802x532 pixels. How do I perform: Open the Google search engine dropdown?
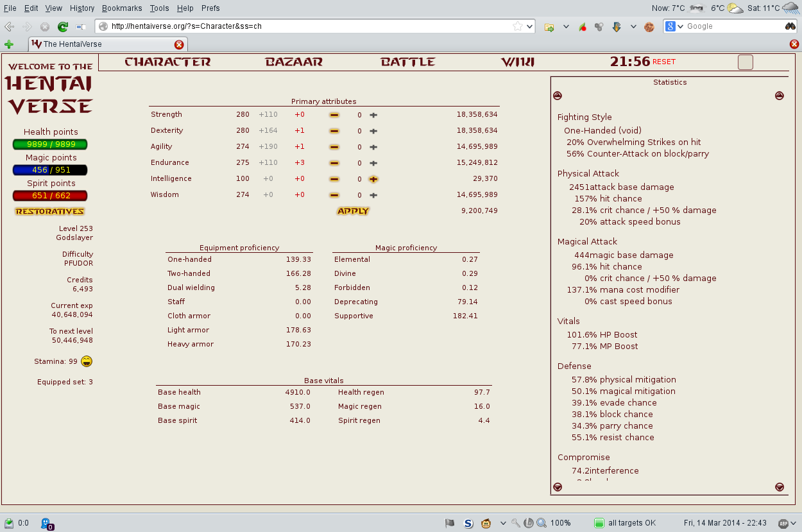pyautogui.click(x=681, y=26)
